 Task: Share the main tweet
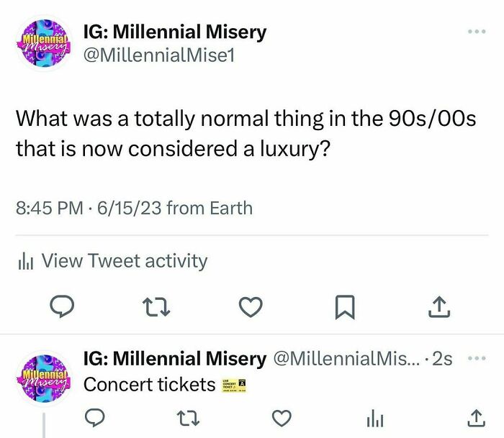tap(439, 308)
